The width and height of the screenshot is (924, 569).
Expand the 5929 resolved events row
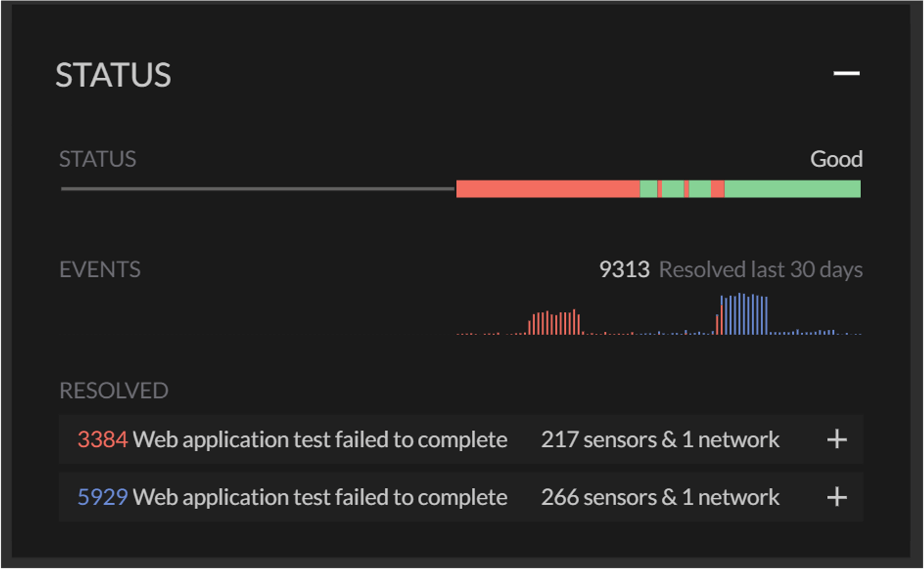coord(837,497)
